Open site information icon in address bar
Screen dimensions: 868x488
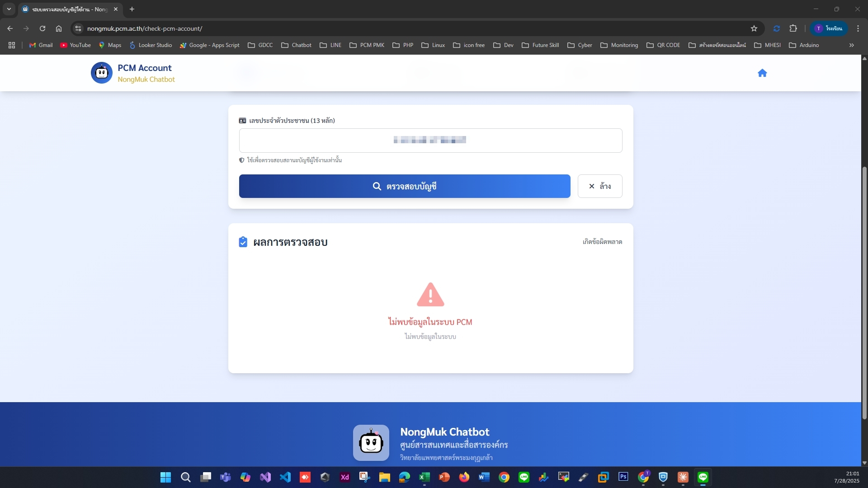pyautogui.click(x=78, y=28)
